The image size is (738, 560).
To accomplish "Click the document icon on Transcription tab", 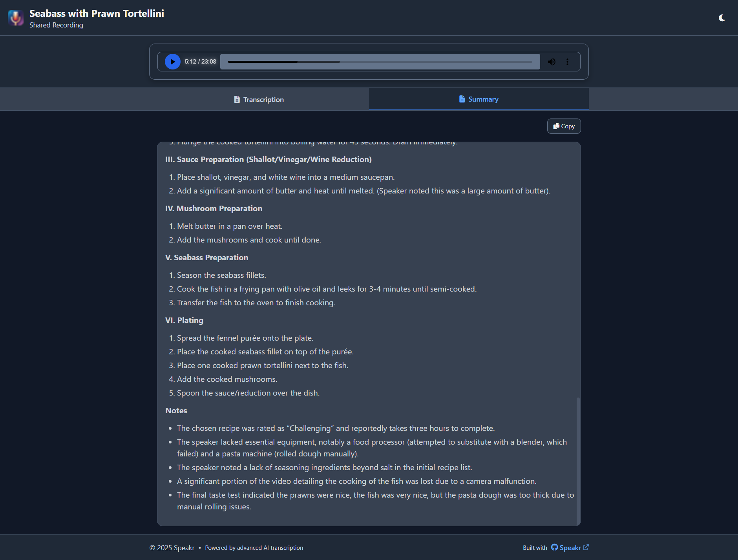I will 237,100.
